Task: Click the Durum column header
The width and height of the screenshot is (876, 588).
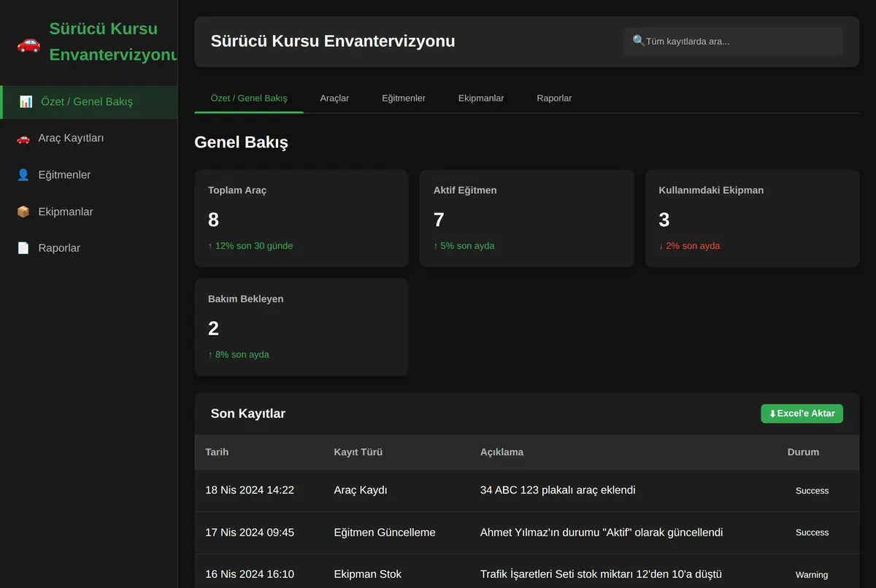Action: coord(803,452)
